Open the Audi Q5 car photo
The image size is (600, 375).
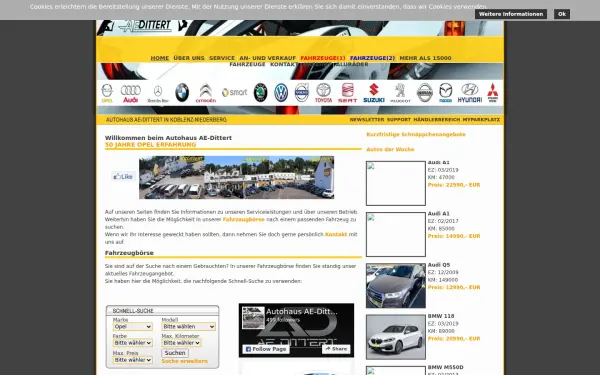(396, 285)
